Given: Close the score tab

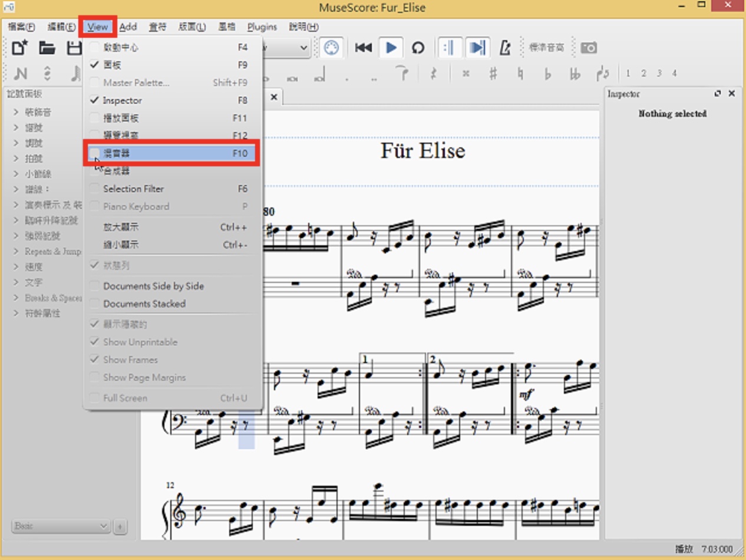Looking at the screenshot, I should tap(274, 97).
